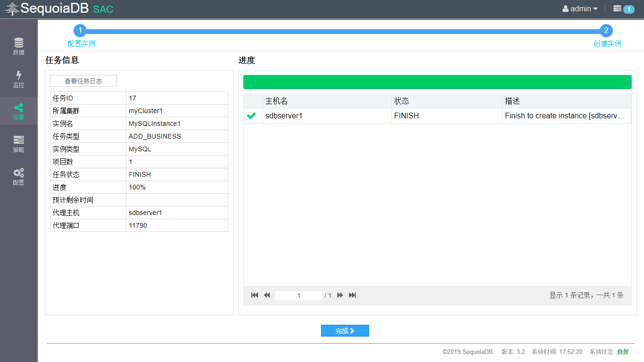Image resolution: width=644 pixels, height=362 pixels.
Task: Open the task notification icon with badge
Action: (x=623, y=9)
